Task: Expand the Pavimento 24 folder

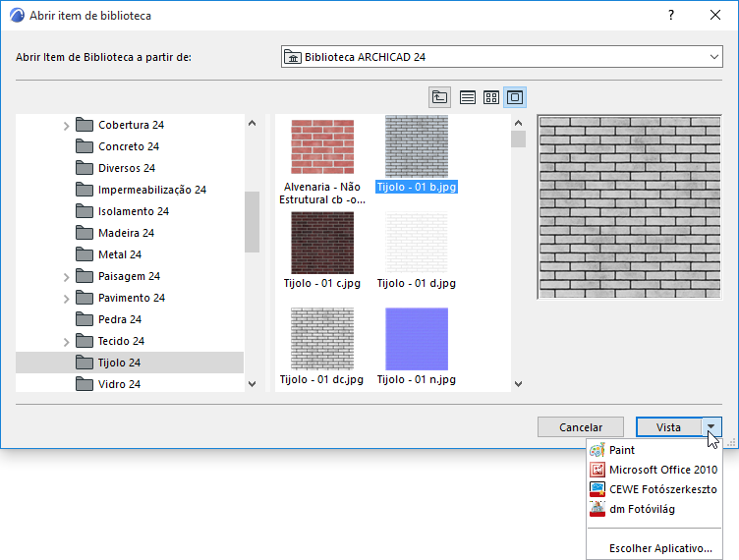Action: click(67, 299)
